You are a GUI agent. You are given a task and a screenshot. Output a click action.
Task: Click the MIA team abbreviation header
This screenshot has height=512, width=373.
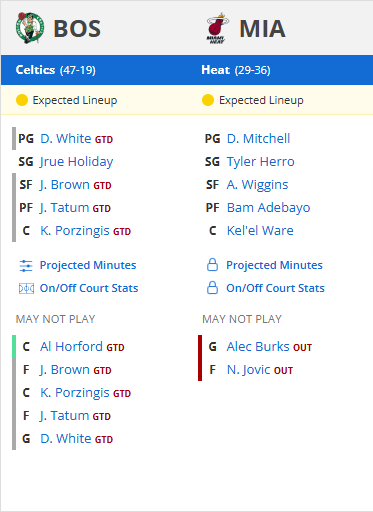(x=262, y=28)
